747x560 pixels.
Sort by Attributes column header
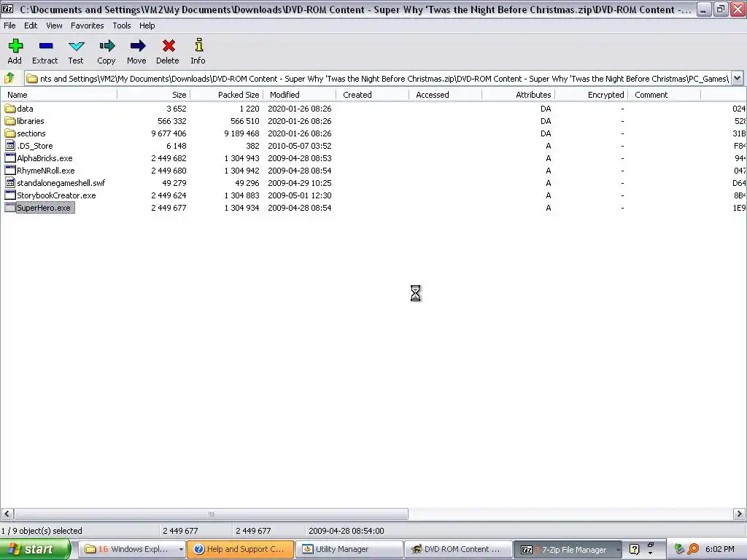point(518,95)
